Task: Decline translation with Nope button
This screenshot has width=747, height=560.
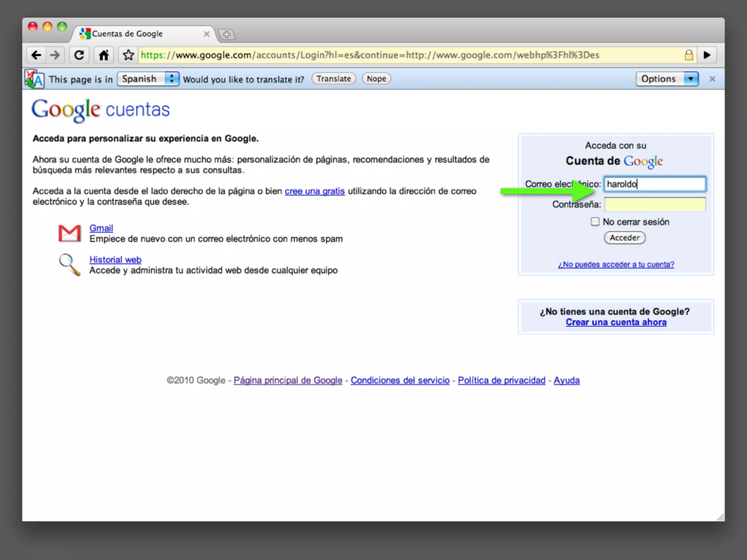Action: click(376, 79)
